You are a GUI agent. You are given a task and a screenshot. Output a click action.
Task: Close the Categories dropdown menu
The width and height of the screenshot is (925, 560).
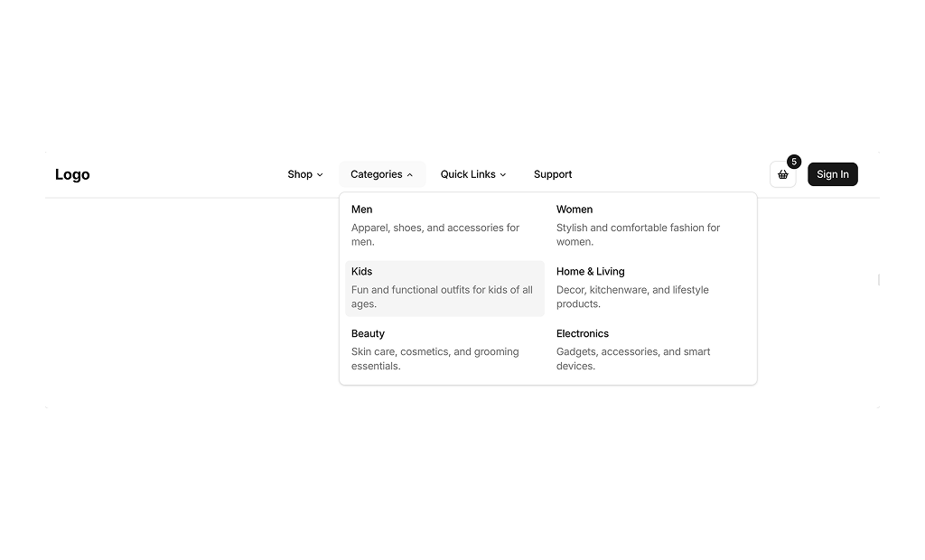(377, 174)
